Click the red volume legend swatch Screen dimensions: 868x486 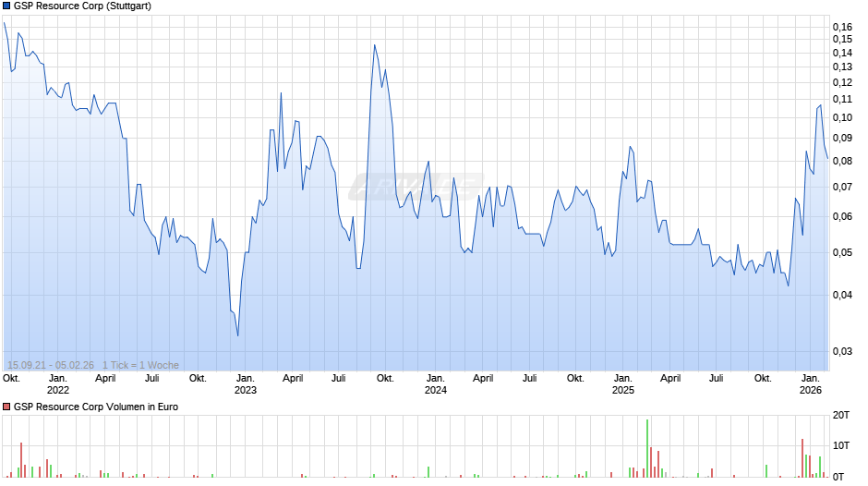click(x=6, y=407)
